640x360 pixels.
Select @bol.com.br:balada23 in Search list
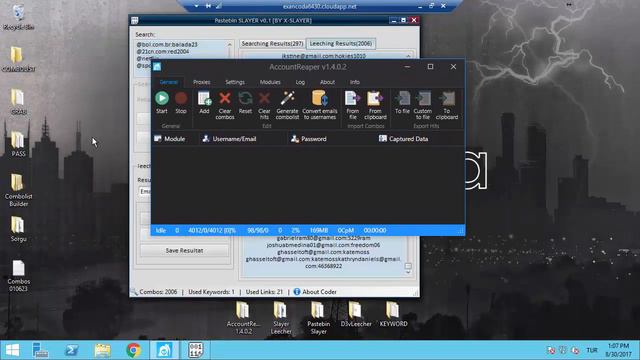pyautogui.click(x=167, y=44)
